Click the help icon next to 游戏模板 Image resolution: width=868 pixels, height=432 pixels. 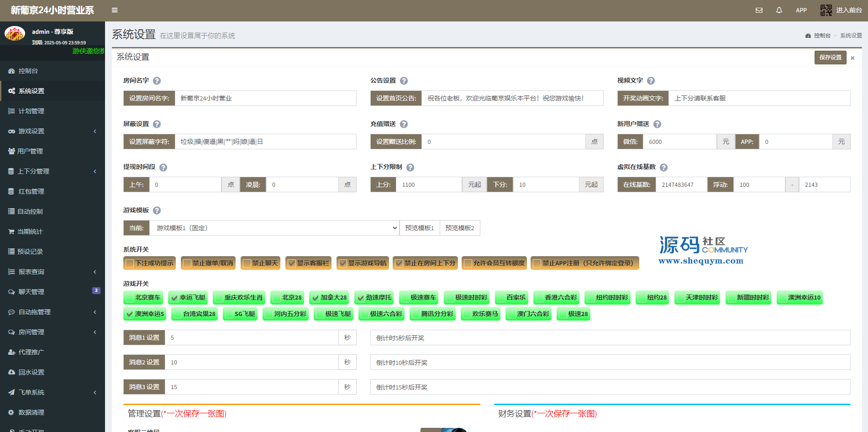(157, 211)
